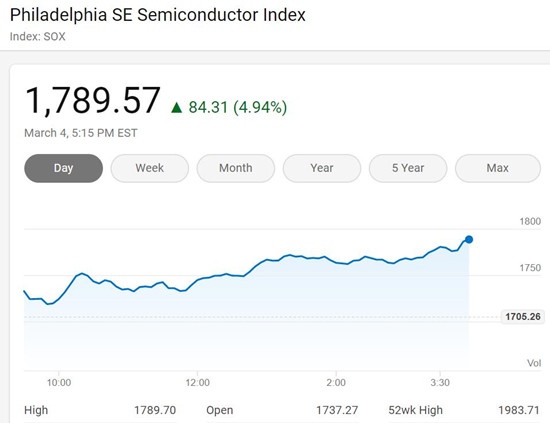This screenshot has height=423, width=550.
Task: Click the 10:00 time axis label
Action: pos(59,382)
